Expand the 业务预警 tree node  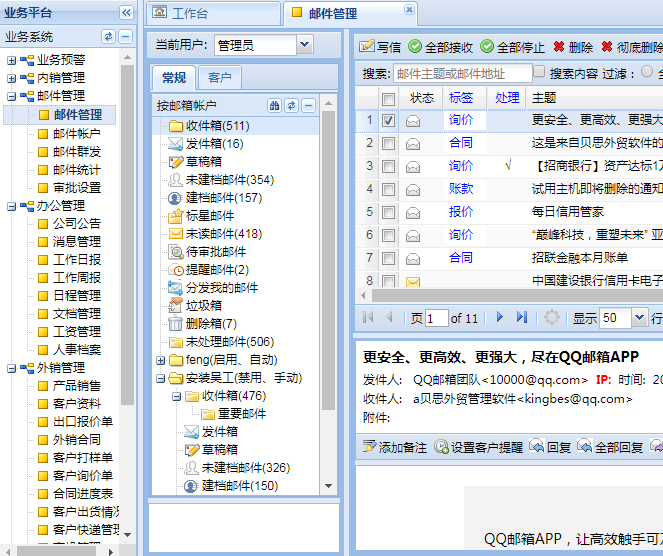[12, 60]
